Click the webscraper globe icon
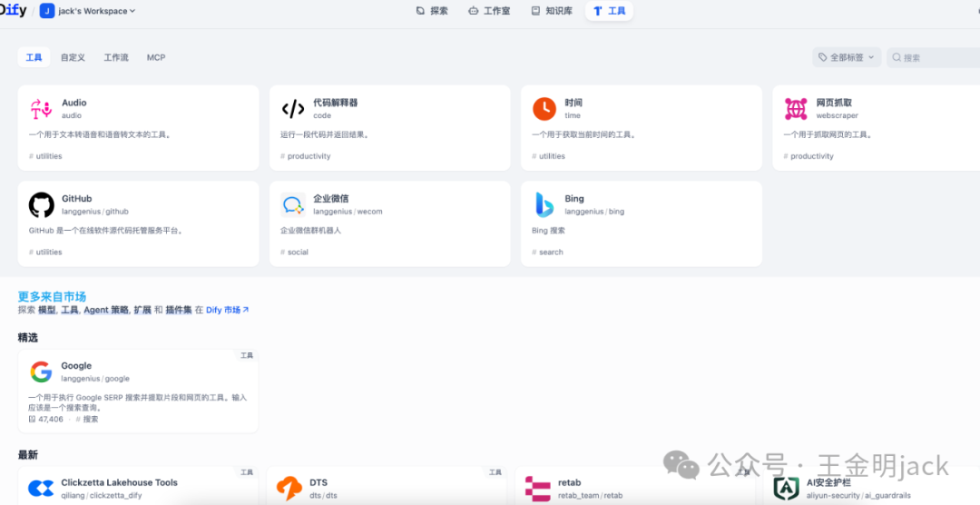The image size is (980, 505). click(796, 109)
